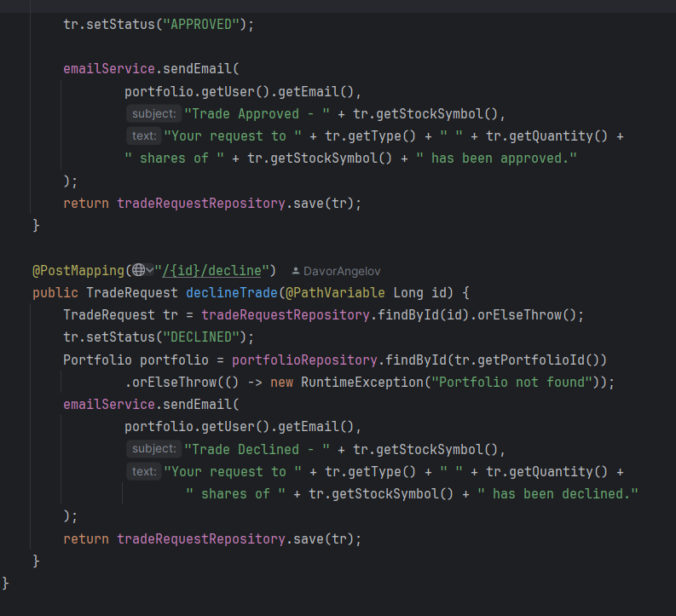Click the RuntimeException class reference
The height and width of the screenshot is (616, 676).
pyautogui.click(x=361, y=382)
